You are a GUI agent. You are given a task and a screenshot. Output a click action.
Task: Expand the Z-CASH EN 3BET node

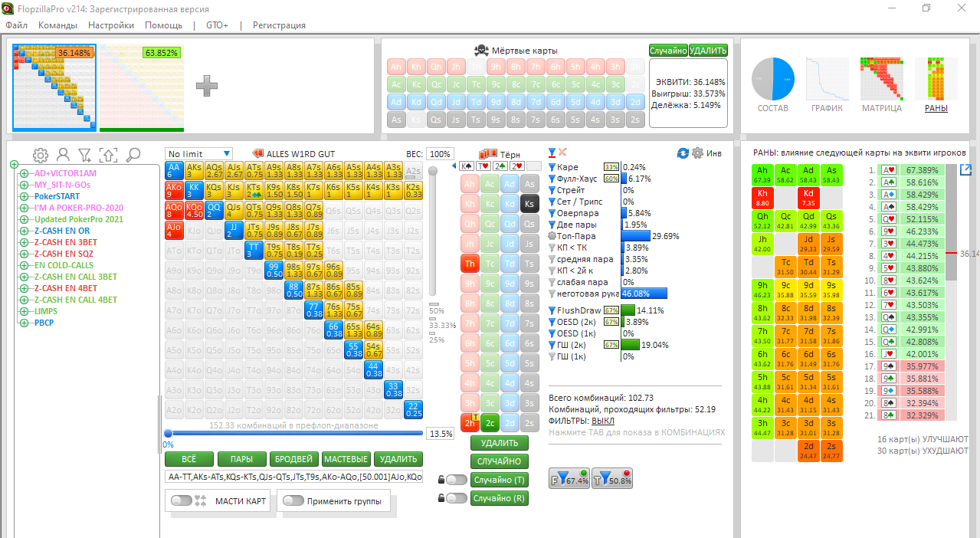[24, 242]
